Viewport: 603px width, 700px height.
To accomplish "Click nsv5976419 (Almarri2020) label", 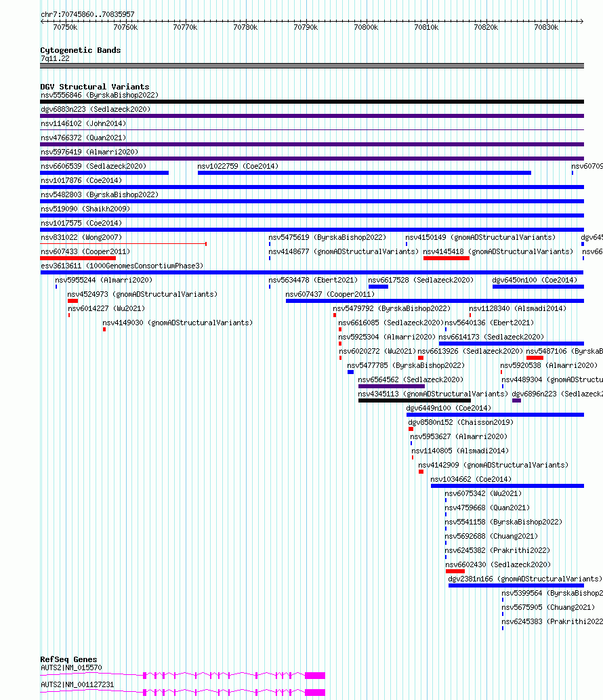I will point(89,152).
